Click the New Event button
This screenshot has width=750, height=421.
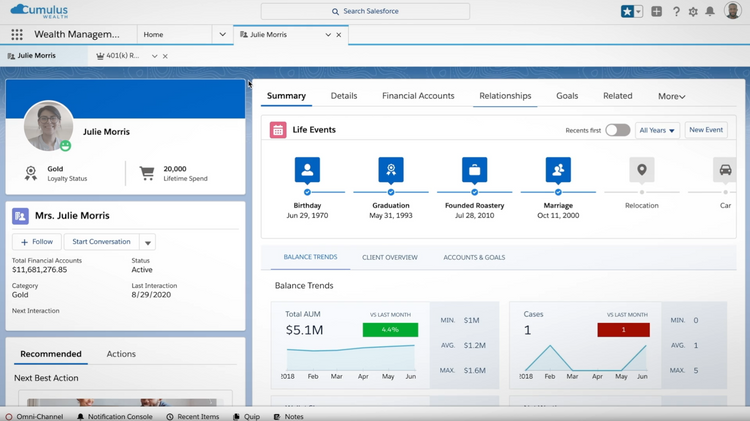click(x=706, y=130)
